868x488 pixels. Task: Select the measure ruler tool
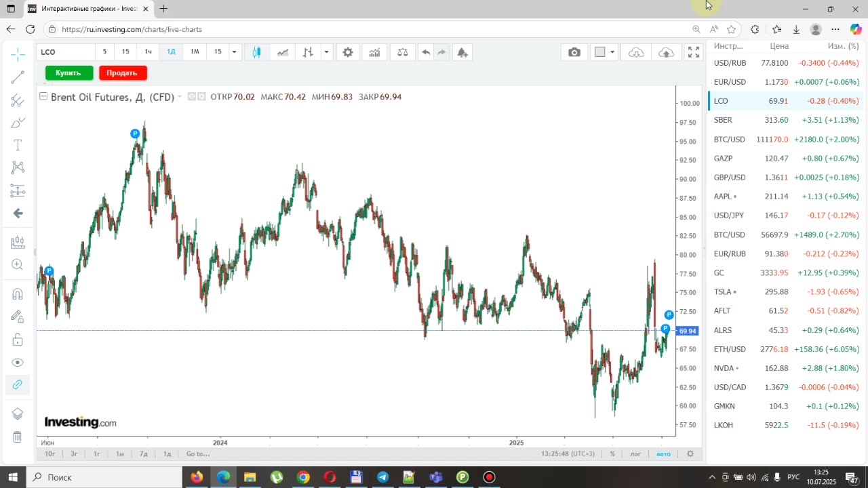18,242
